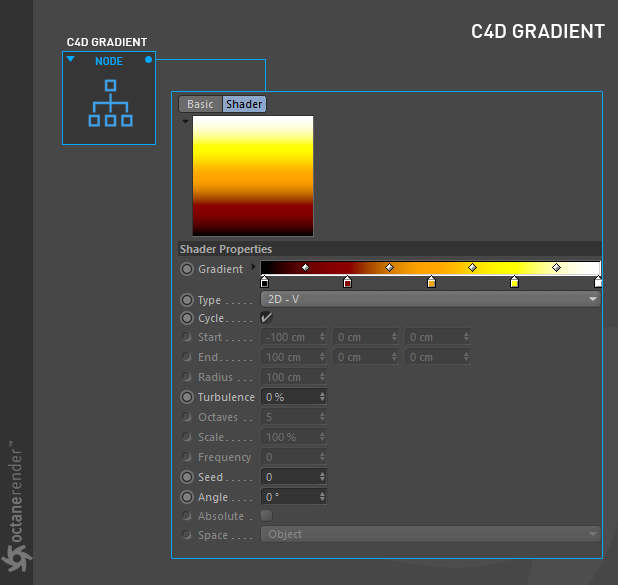Click the Start X field showing -100 cm
The image size is (618, 585).
click(x=294, y=337)
